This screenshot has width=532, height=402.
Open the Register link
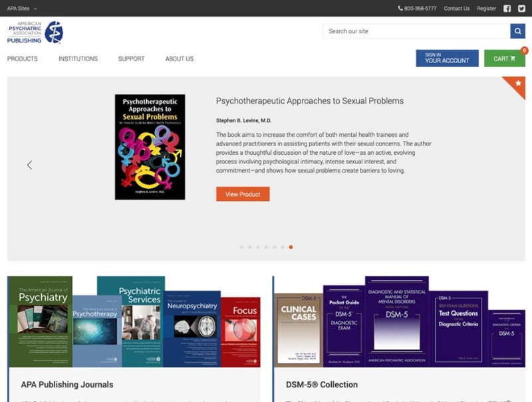click(x=486, y=9)
